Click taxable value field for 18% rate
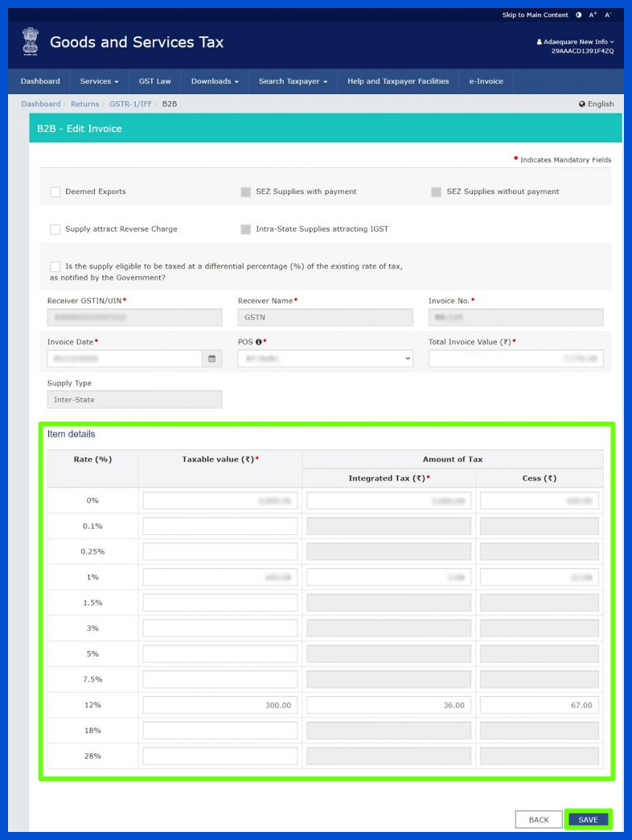This screenshot has height=840, width=632. [x=220, y=731]
